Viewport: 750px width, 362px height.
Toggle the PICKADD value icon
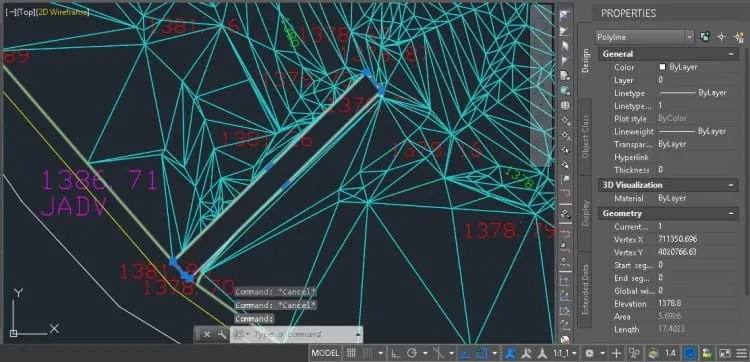point(705,37)
